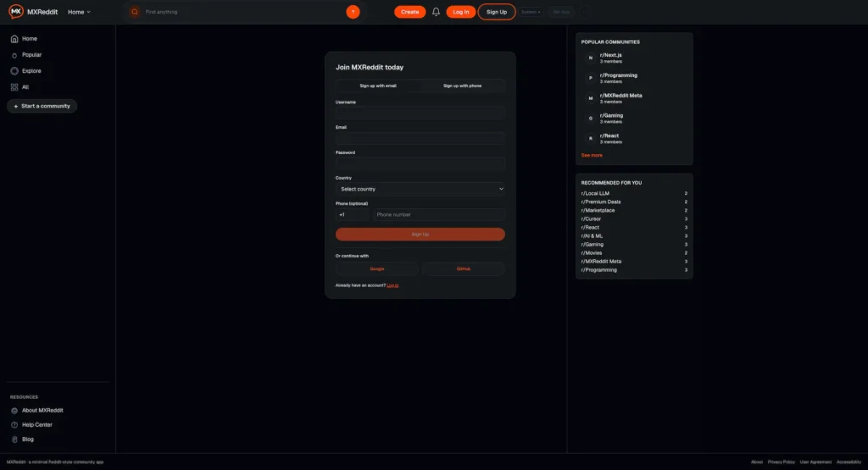Open the +1 phone country code selector
The image size is (868, 470).
tap(352, 214)
